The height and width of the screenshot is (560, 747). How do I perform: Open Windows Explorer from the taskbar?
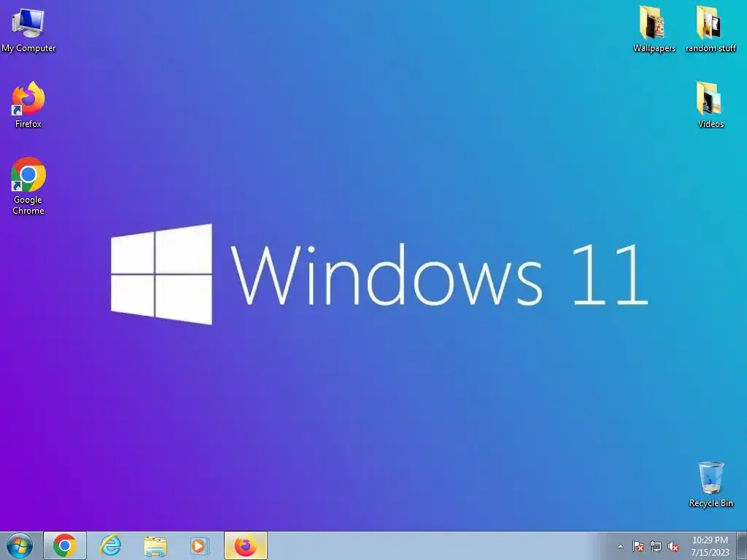pyautogui.click(x=155, y=545)
